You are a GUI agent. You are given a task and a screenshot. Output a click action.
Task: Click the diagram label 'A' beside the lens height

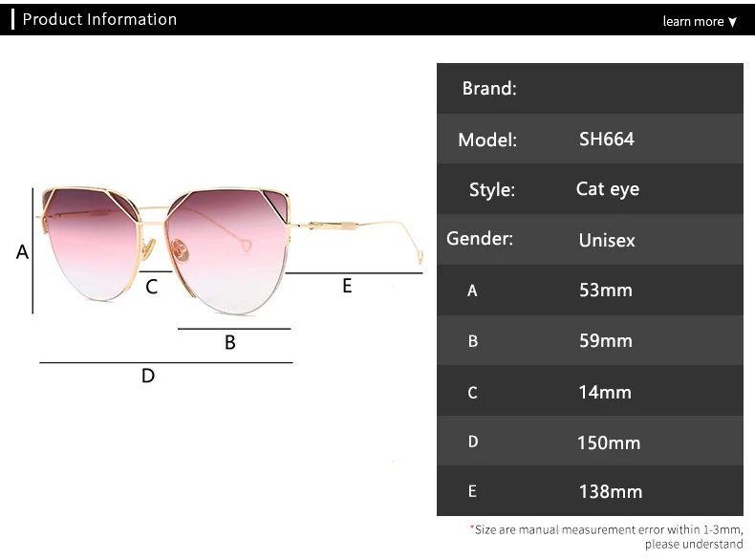click(22, 252)
